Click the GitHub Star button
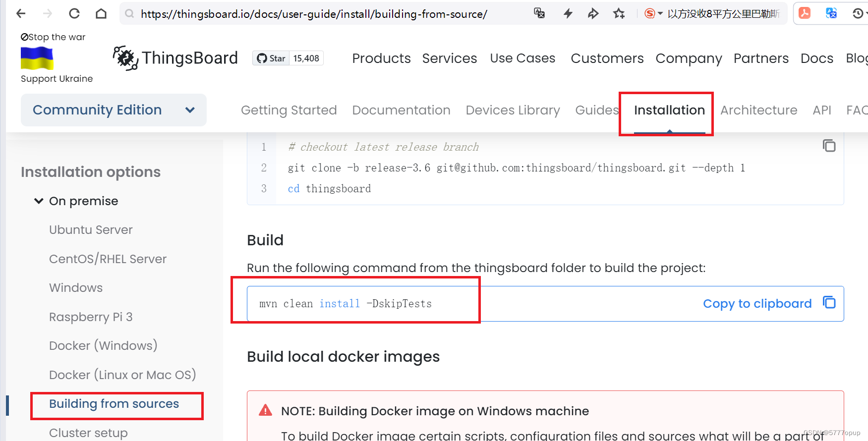868x441 pixels. (271, 58)
